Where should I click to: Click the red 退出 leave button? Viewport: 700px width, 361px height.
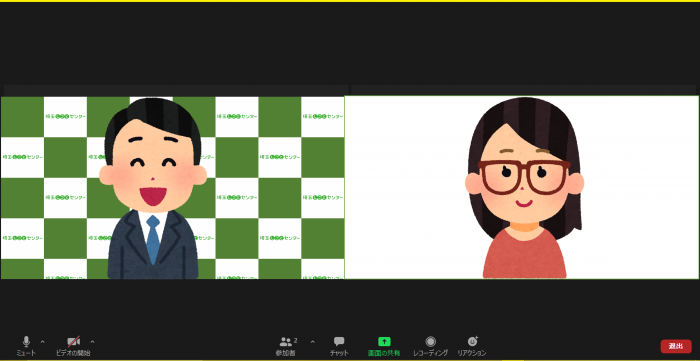click(x=676, y=346)
